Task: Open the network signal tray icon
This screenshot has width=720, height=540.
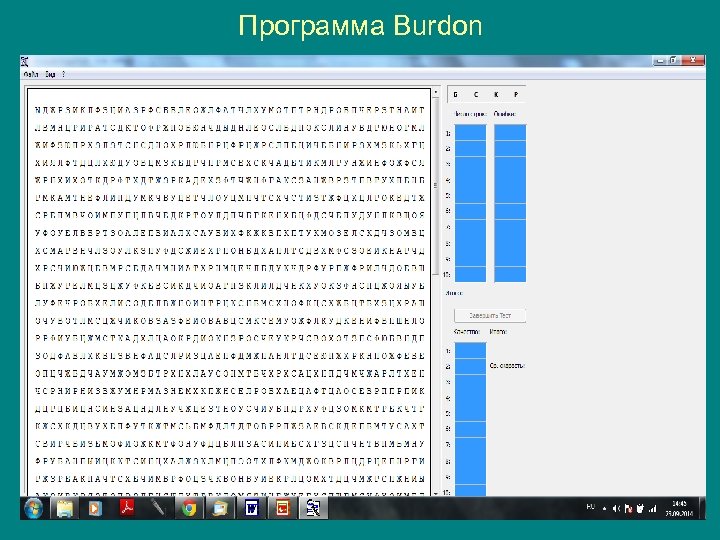Action: pyautogui.click(x=652, y=508)
